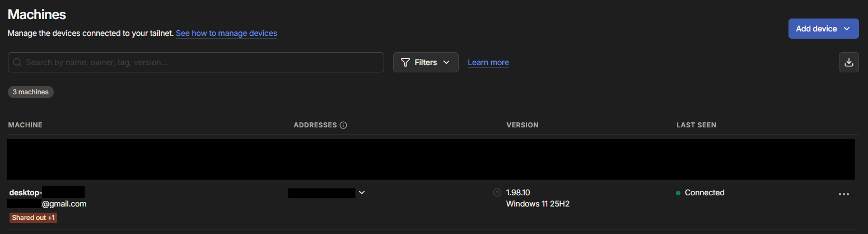The image size is (868, 234).
Task: Open the Filters dropdown
Action: 426,62
